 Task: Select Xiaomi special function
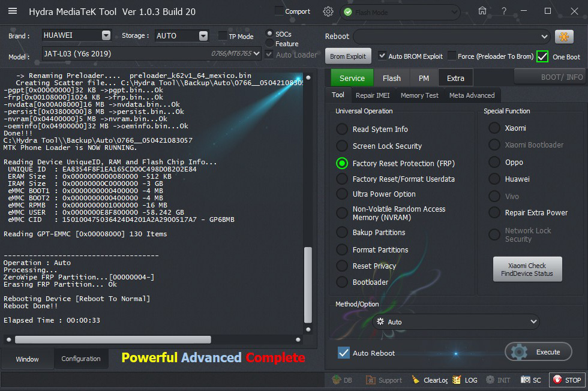coord(494,128)
